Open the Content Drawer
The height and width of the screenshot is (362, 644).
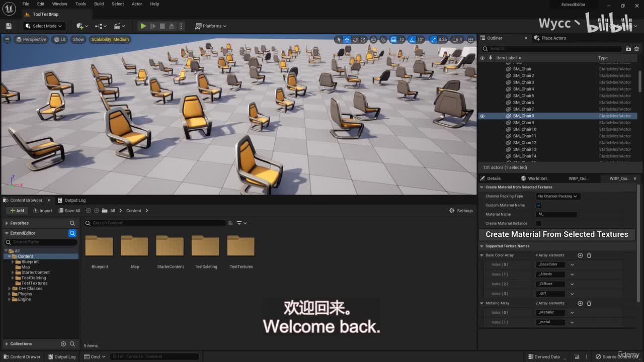(22, 357)
